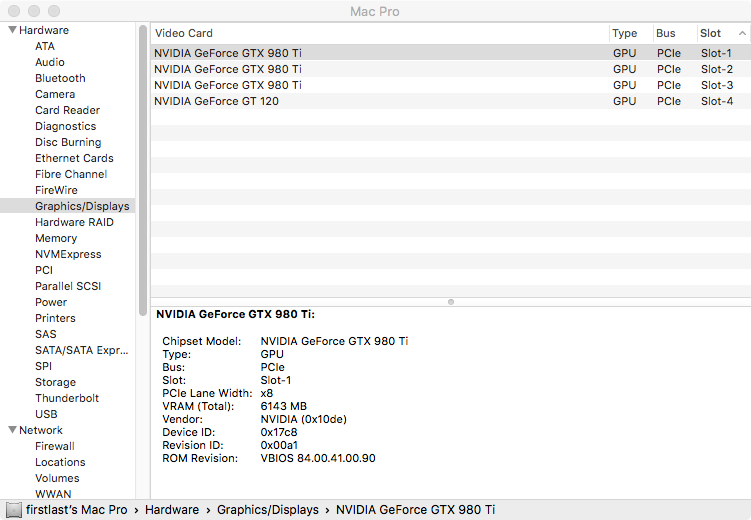Open the Fibre Channel entry
Screen dimensions: 751x520
coord(71,174)
